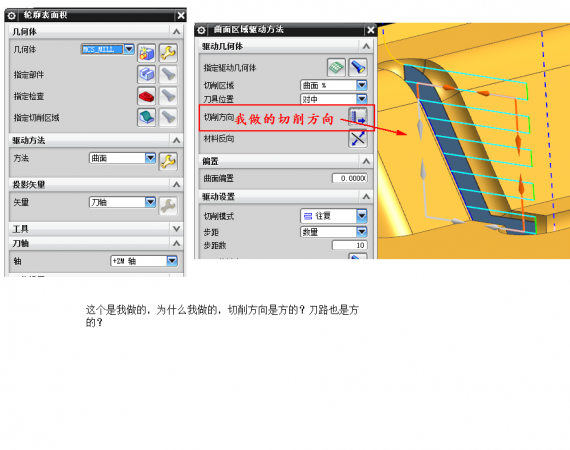Screen dimensions: 570x450
Task: Click the 指定驱动几何体 (specify drive geometry) green surface icon
Action: click(336, 67)
